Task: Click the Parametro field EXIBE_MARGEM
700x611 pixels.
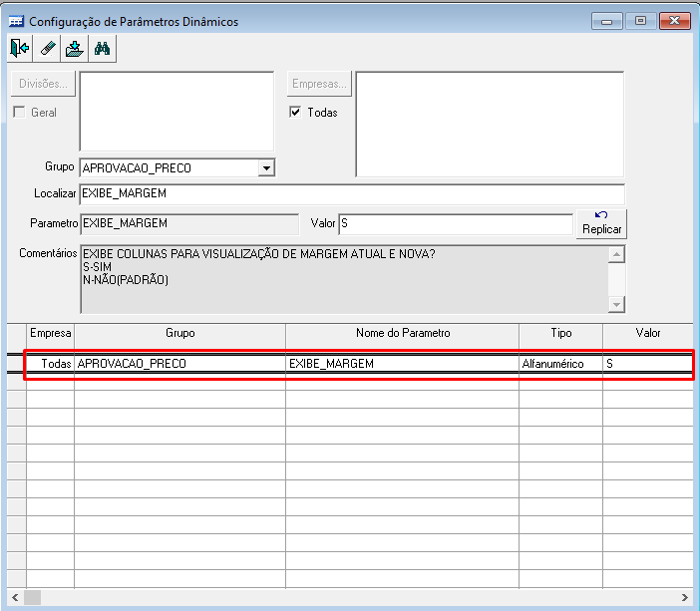Action: click(x=189, y=223)
